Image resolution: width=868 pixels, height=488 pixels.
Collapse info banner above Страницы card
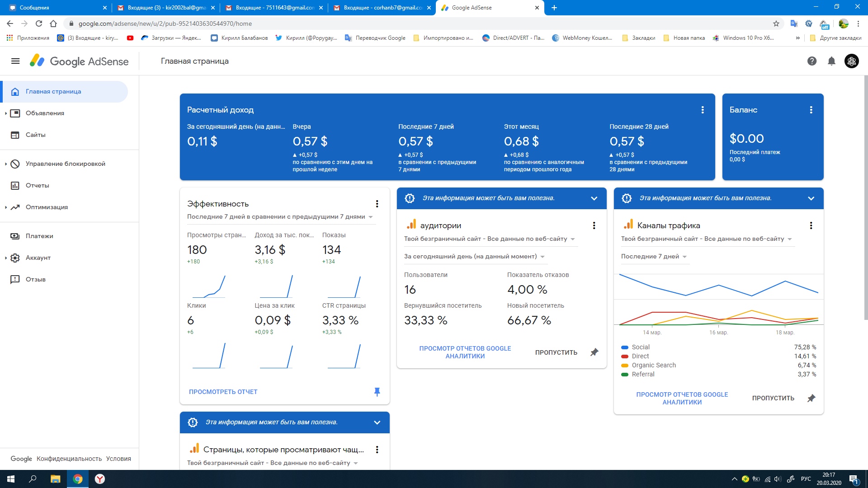377,422
